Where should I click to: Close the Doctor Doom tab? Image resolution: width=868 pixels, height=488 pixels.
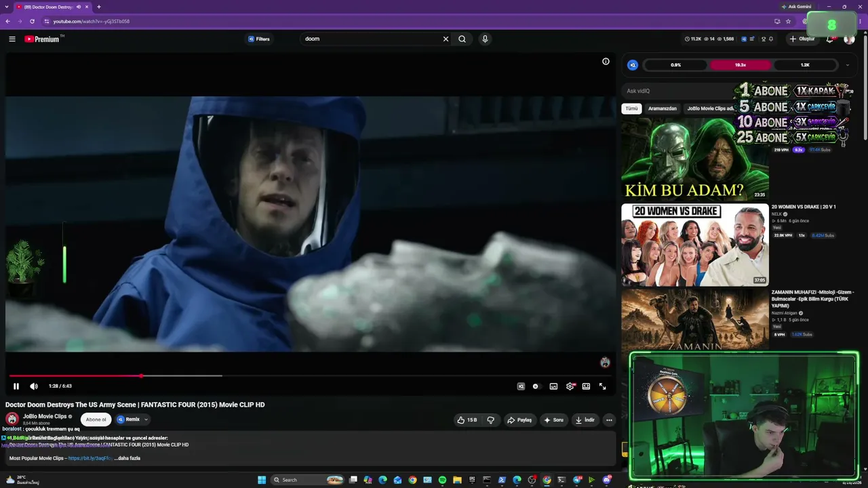(x=87, y=7)
